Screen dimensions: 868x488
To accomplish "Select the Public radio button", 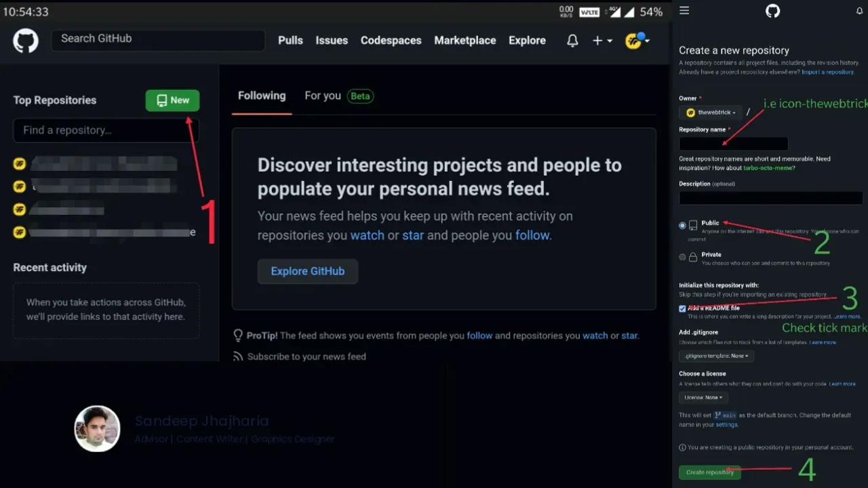I will 682,226.
